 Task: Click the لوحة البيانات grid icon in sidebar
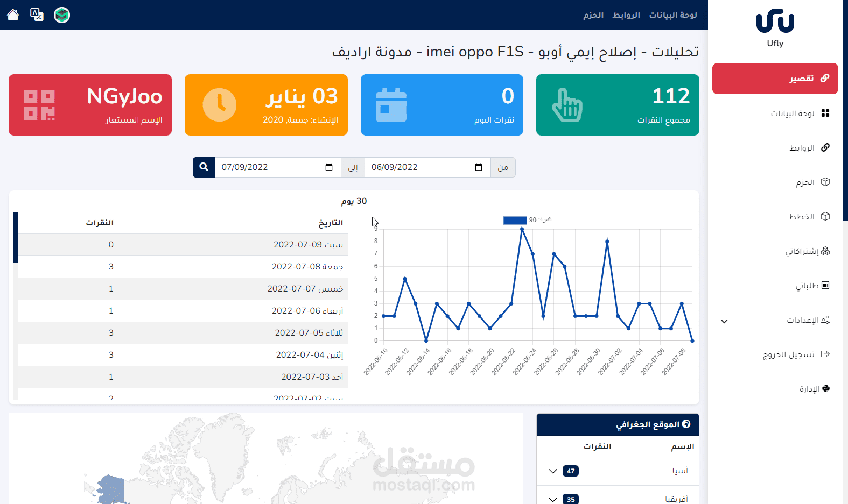click(825, 113)
